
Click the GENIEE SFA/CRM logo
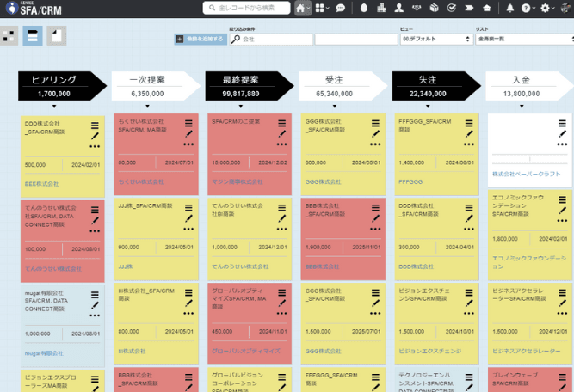pyautogui.click(x=34, y=9)
